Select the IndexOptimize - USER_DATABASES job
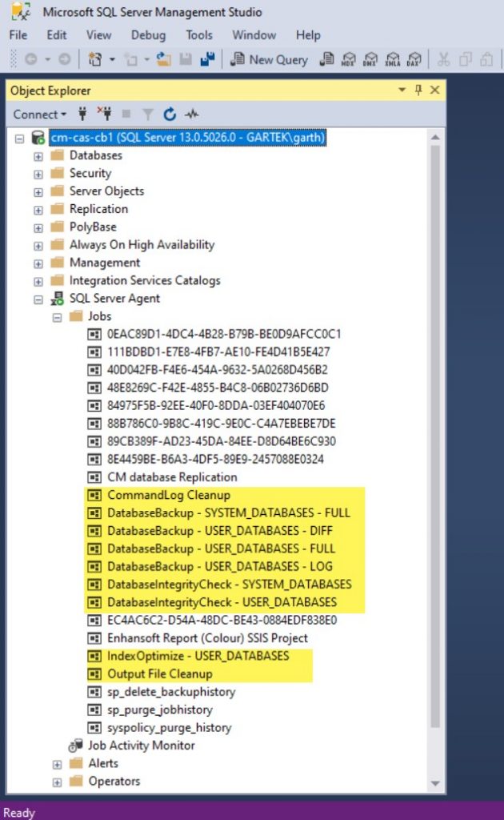This screenshot has height=820, width=504. (198, 656)
